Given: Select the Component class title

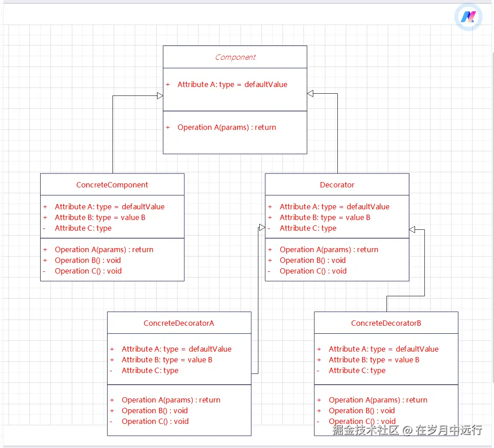Looking at the screenshot, I should click(235, 58).
